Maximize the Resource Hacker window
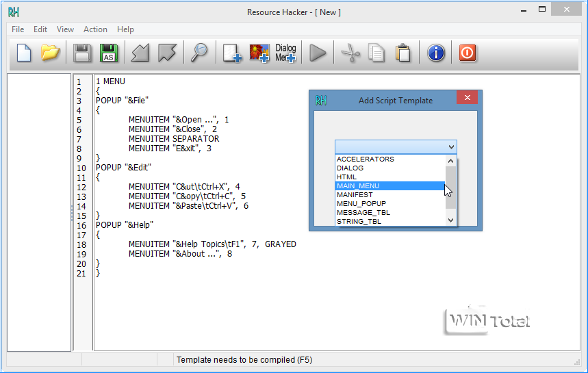Screen dimensions: 588x373 (x=542, y=10)
